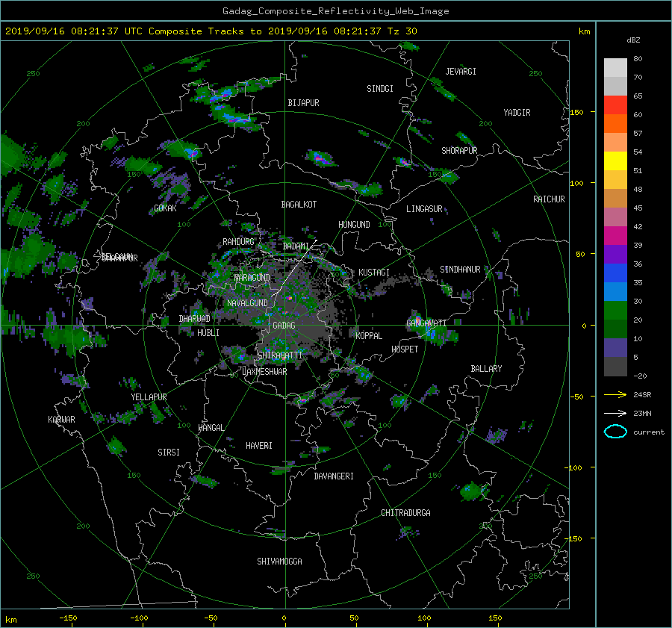This screenshot has width=672, height=628.
Task: Click the YELLAPUR city label
Action: tap(149, 397)
